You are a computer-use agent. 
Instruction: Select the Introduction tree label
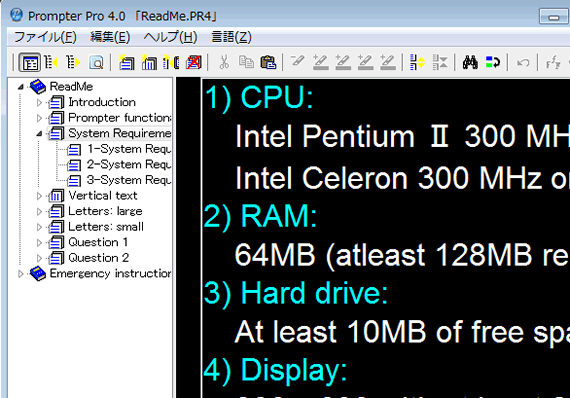[102, 102]
